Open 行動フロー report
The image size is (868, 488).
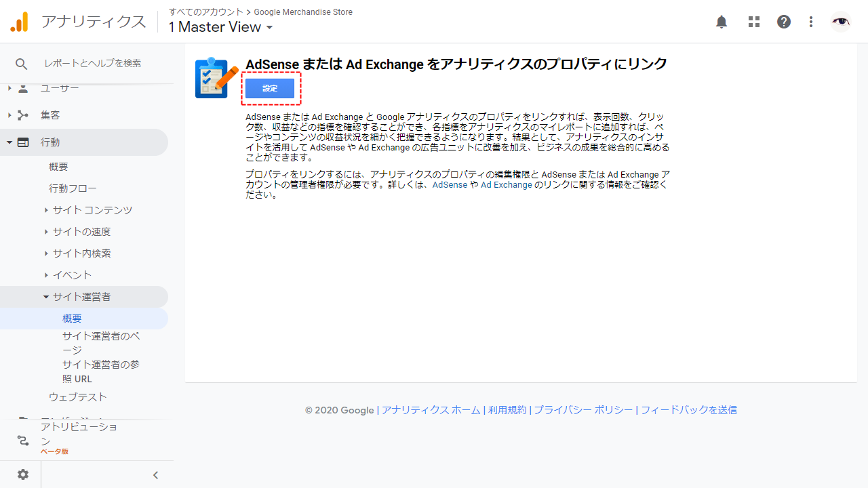click(73, 188)
